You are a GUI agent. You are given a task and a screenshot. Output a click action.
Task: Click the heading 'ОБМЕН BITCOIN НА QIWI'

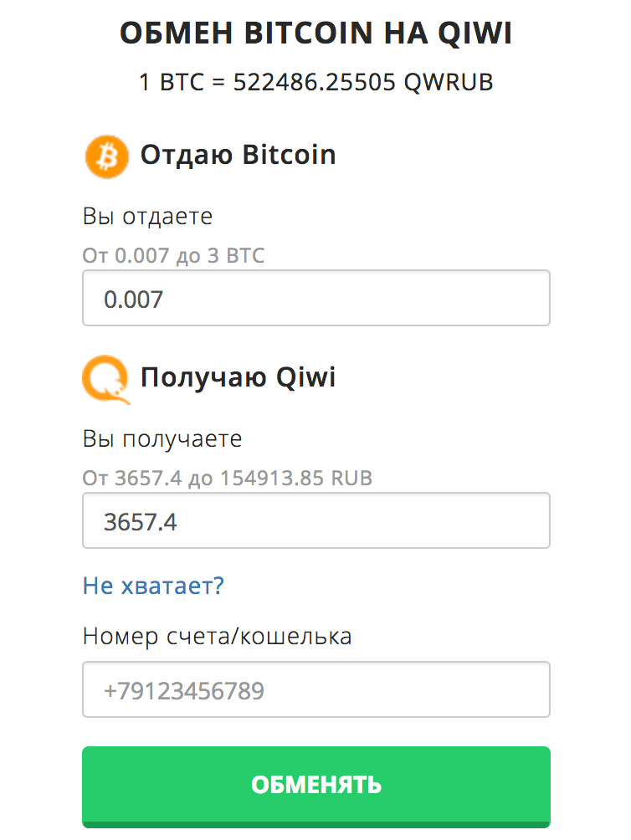[315, 32]
